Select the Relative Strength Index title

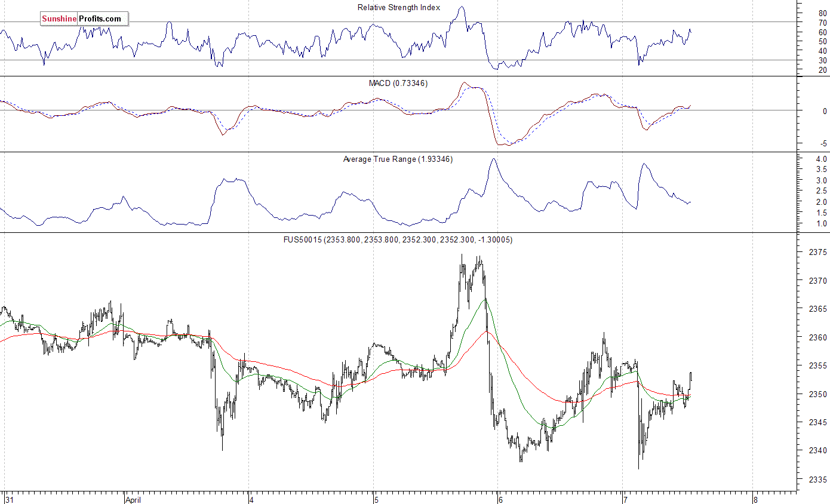pos(399,8)
